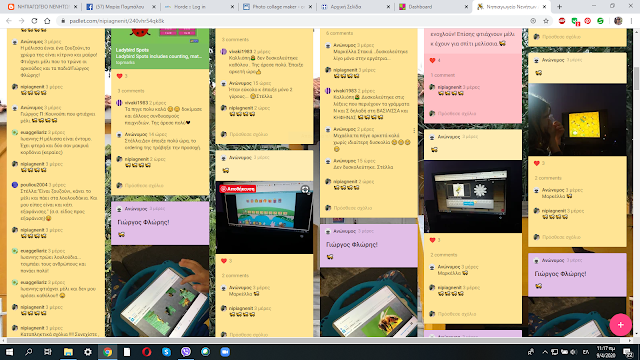The width and height of the screenshot is (640, 360).
Task: Click the browser home icon
Action: tap(47, 21)
